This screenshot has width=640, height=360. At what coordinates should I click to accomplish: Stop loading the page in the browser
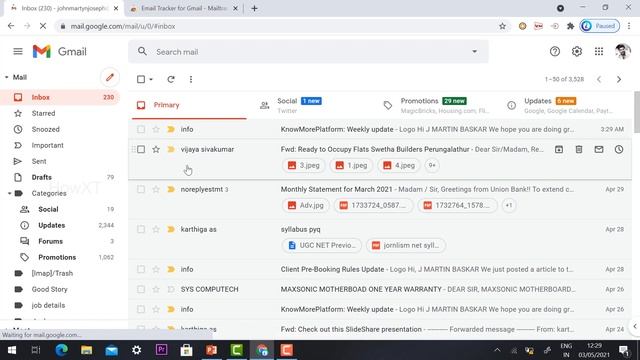coord(43,26)
